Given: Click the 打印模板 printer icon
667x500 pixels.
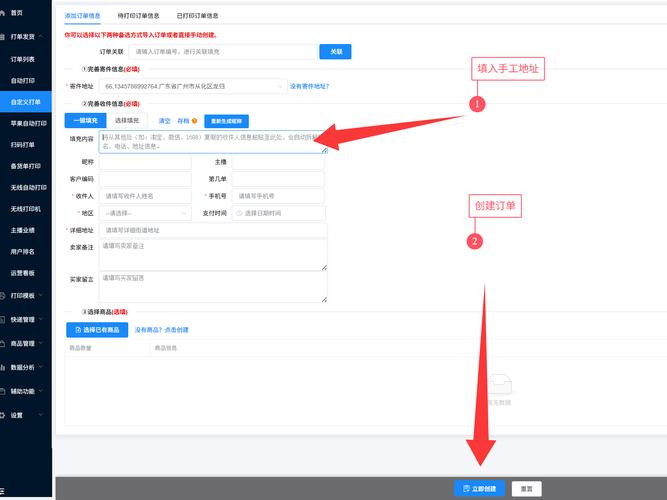Looking at the screenshot, I should click(3, 295).
